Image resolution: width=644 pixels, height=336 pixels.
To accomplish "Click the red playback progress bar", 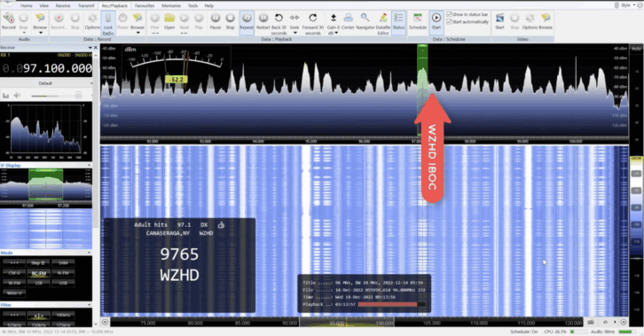I will pyautogui.click(x=388, y=304).
